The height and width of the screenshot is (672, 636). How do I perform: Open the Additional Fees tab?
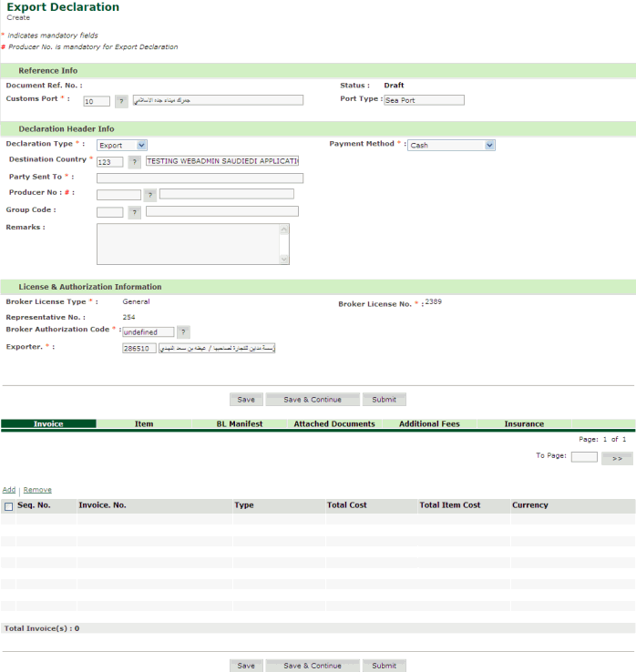429,424
